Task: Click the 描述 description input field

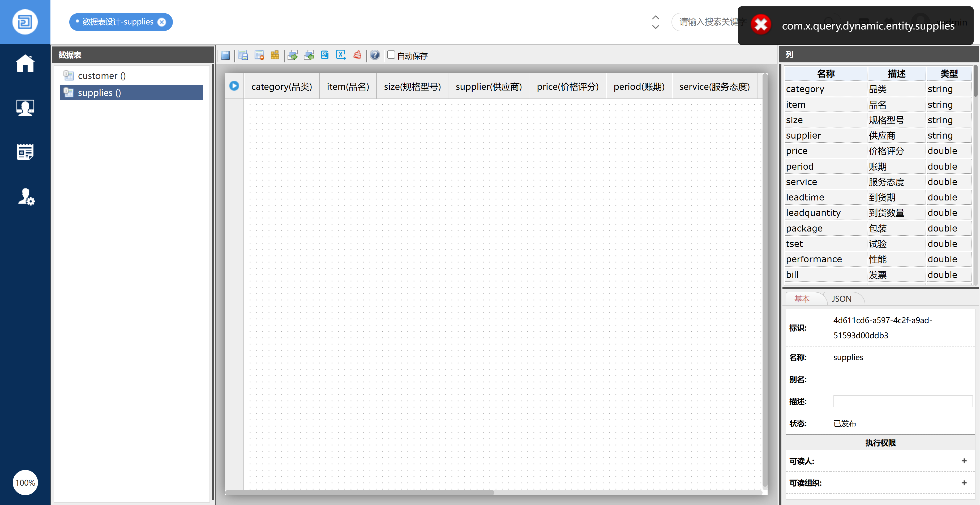Action: click(902, 401)
